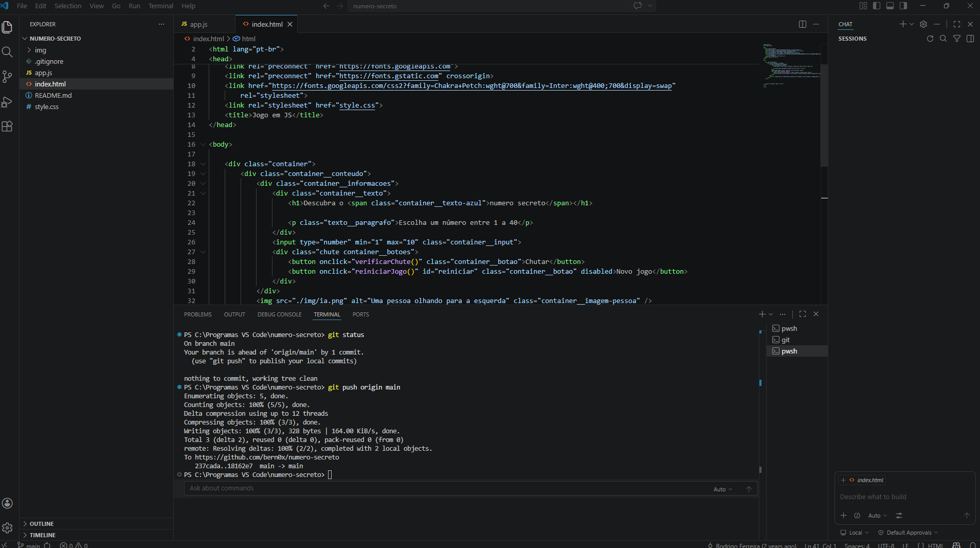Switch to the PROBLEMS panel tab
The image size is (980, 548).
point(197,314)
